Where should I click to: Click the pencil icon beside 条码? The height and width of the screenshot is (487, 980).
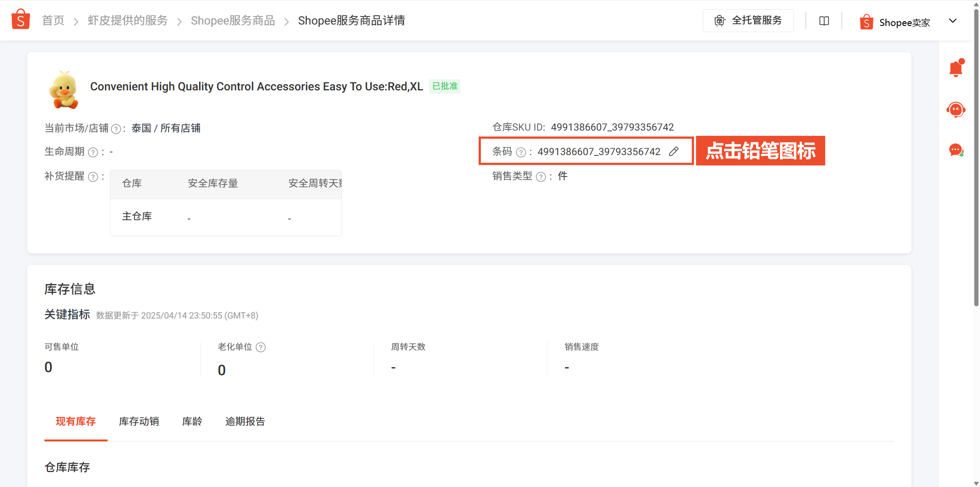coord(673,151)
